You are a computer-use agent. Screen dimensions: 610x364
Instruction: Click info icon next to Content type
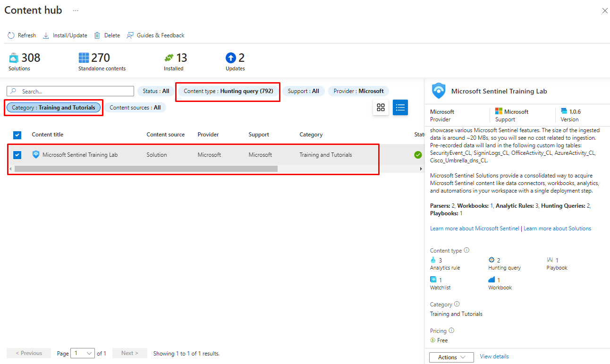[x=466, y=250]
